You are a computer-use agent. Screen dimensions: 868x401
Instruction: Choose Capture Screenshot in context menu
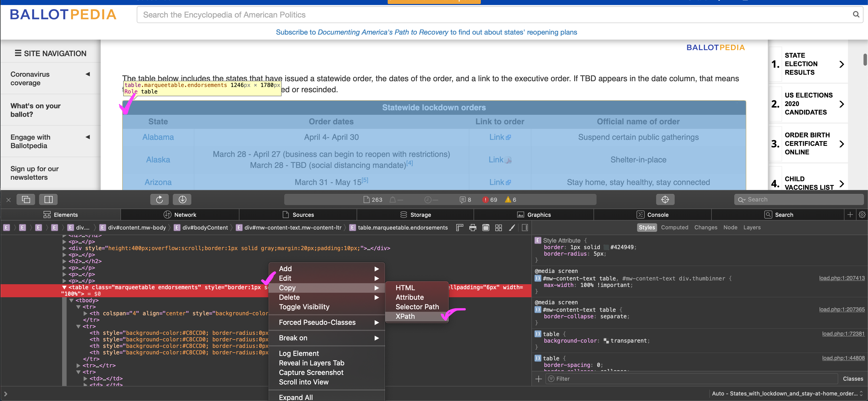(327, 373)
